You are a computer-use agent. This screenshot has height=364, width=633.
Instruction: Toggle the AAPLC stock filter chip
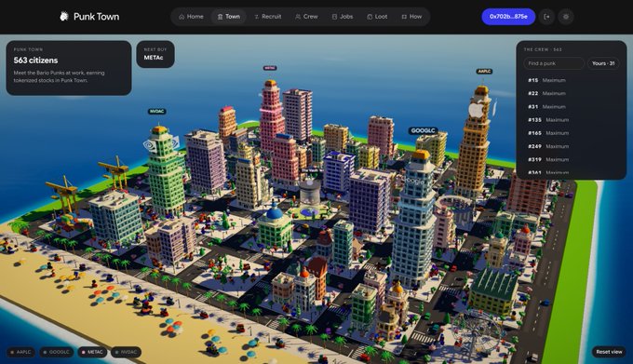[20, 352]
